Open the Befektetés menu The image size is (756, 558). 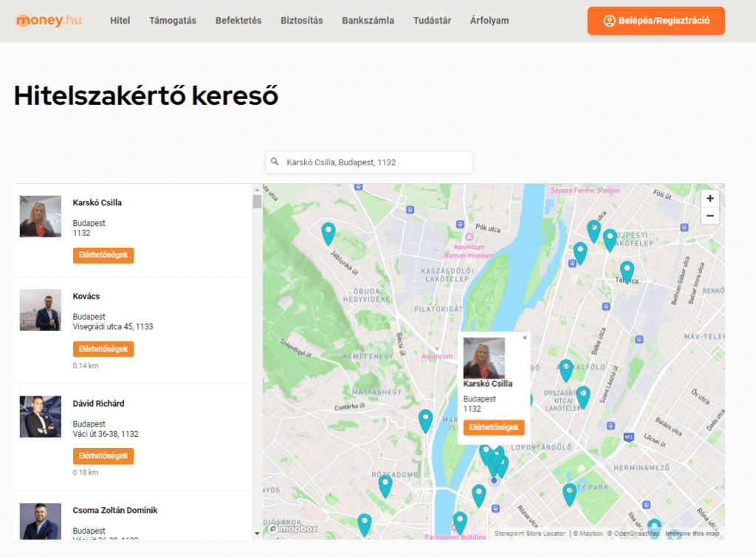pyautogui.click(x=238, y=20)
